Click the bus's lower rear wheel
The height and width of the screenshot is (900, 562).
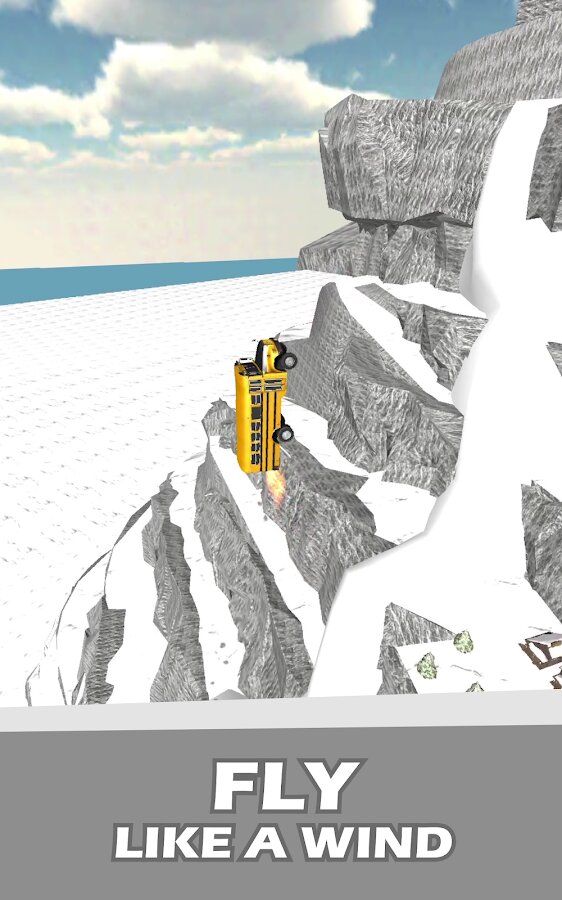coord(283,434)
